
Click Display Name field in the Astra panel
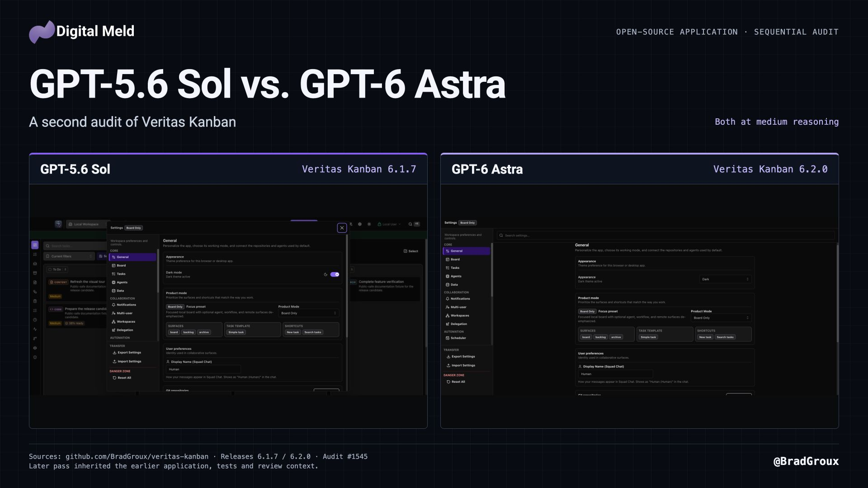pos(615,374)
